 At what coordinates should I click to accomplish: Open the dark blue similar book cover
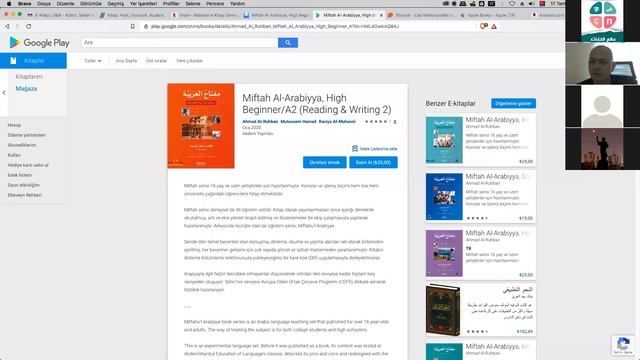coord(444,197)
